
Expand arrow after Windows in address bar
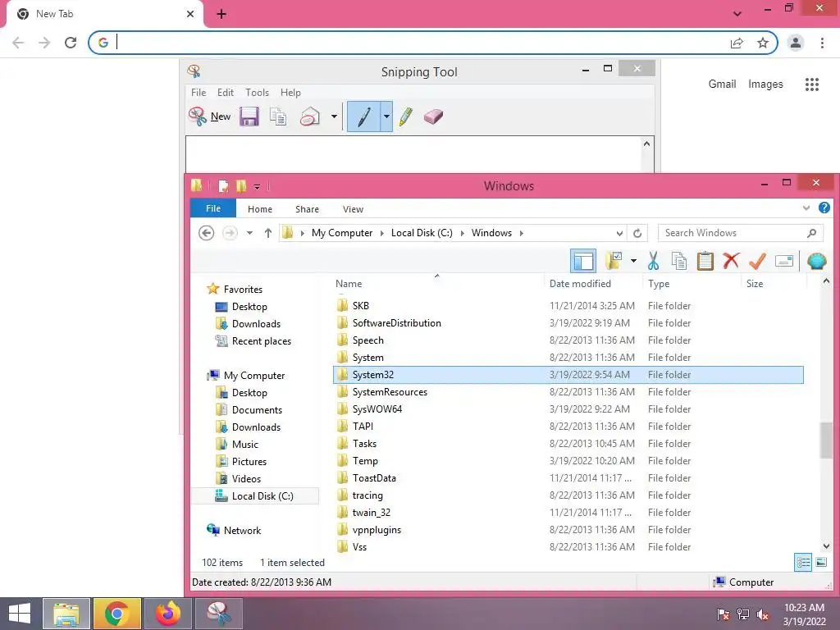pyautogui.click(x=521, y=233)
